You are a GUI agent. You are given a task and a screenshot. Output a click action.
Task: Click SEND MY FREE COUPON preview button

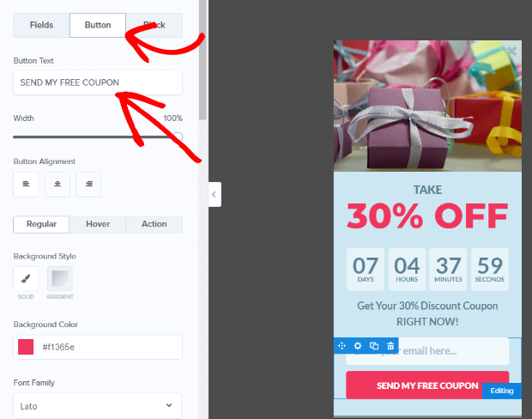(x=427, y=385)
